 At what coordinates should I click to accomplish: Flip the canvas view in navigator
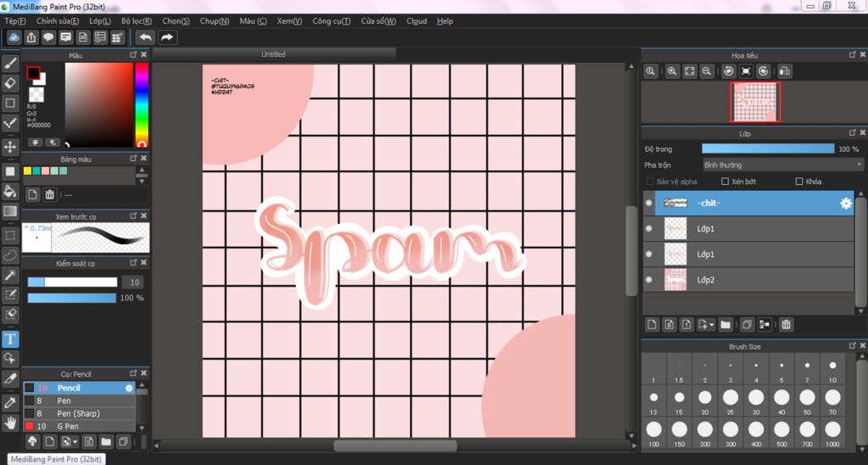(784, 71)
